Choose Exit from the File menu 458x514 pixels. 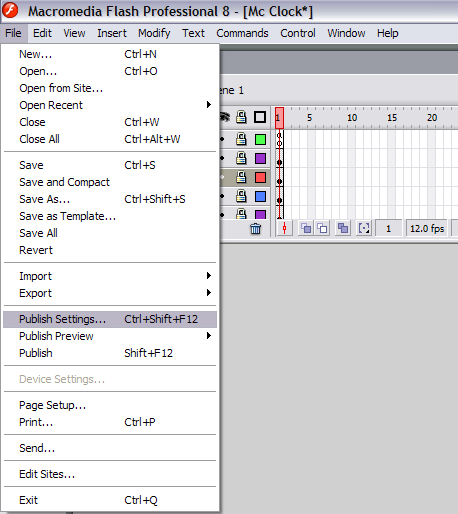point(110,500)
